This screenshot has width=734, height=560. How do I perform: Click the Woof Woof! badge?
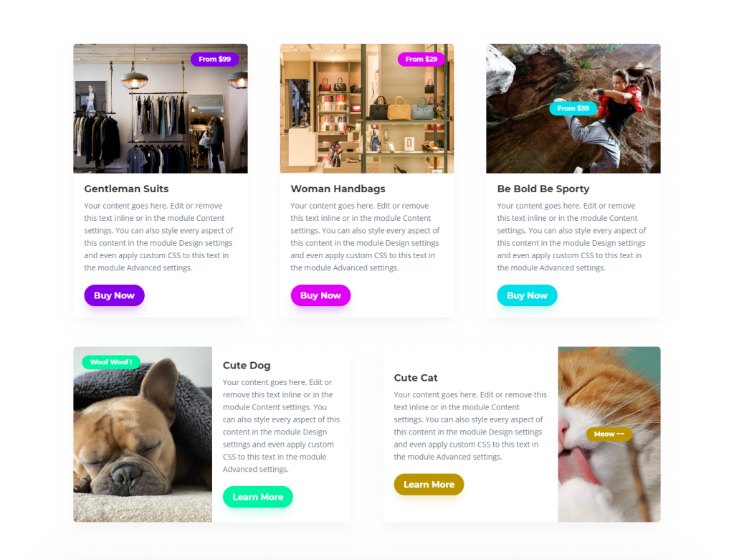pos(111,362)
